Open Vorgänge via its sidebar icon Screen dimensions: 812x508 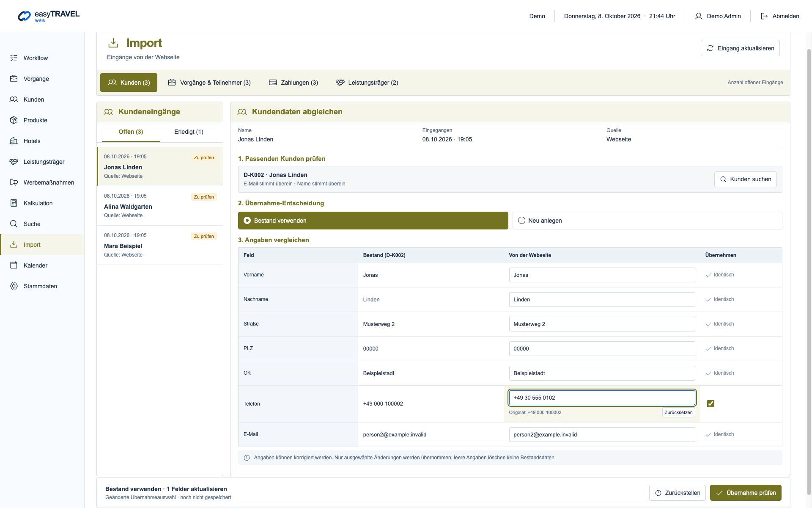pos(14,79)
